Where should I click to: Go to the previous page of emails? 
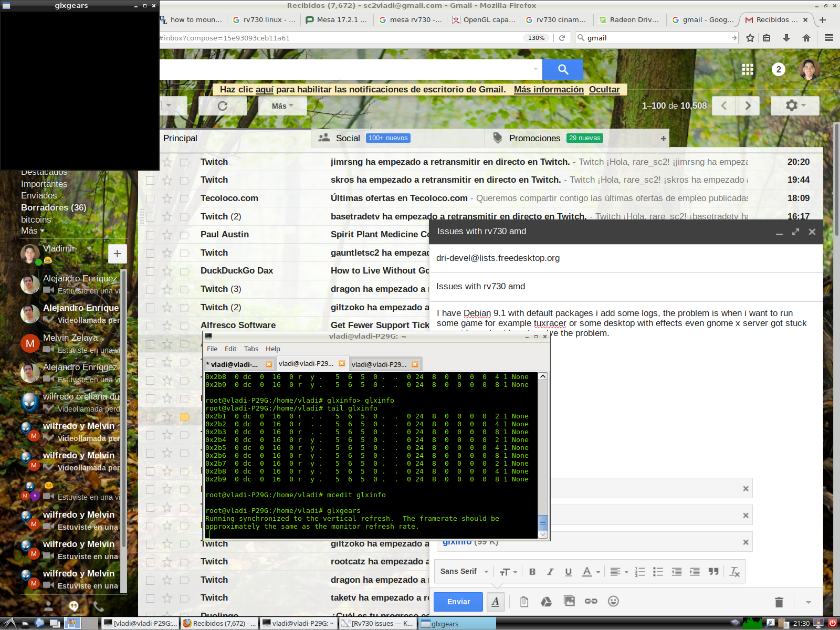724,106
